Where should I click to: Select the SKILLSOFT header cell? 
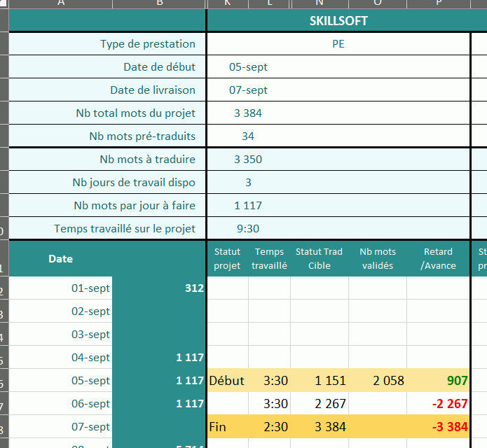pyautogui.click(x=338, y=21)
